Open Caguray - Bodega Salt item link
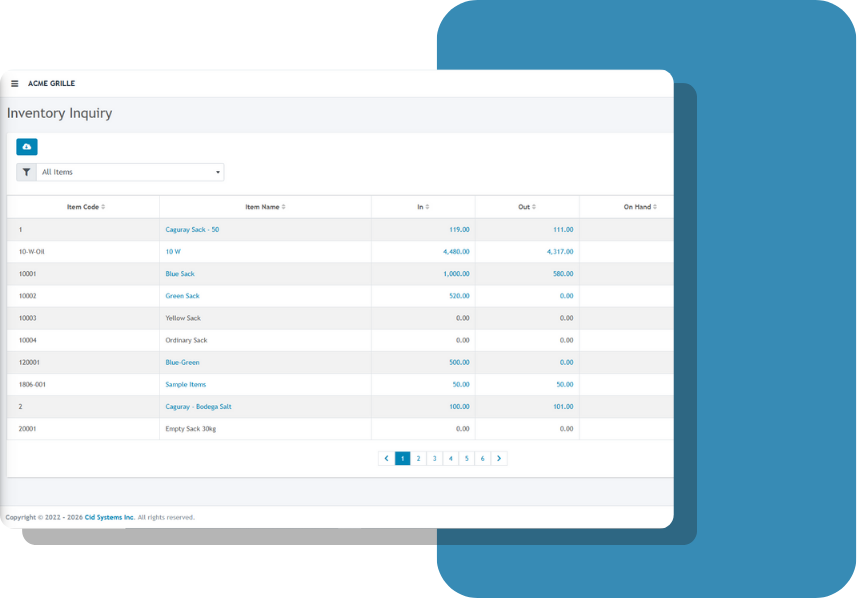This screenshot has width=857, height=599. tap(198, 407)
